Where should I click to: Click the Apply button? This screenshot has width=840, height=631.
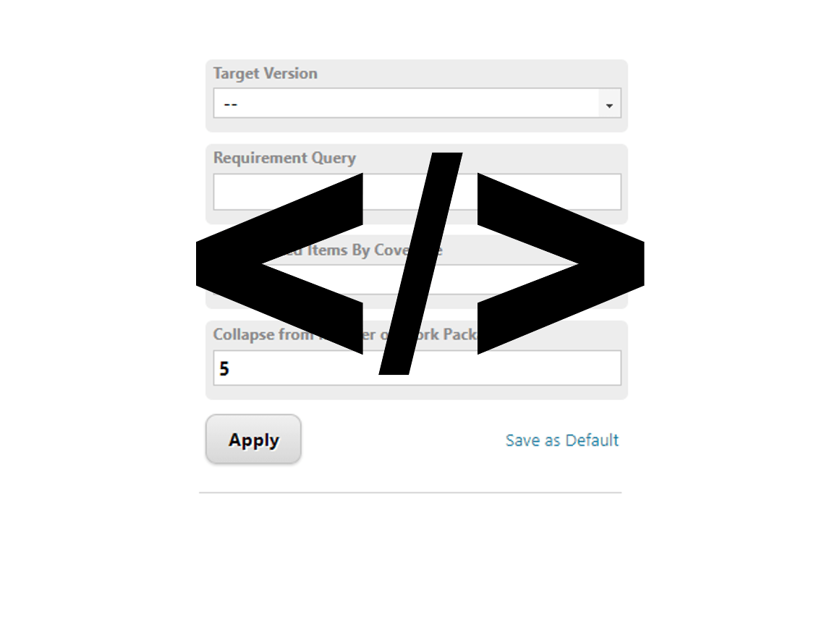253,439
